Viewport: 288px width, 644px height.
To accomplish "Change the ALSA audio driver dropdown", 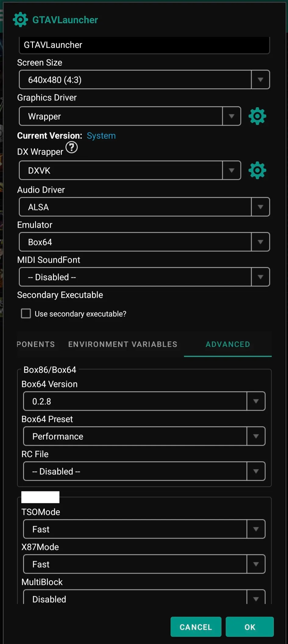I will pos(144,207).
